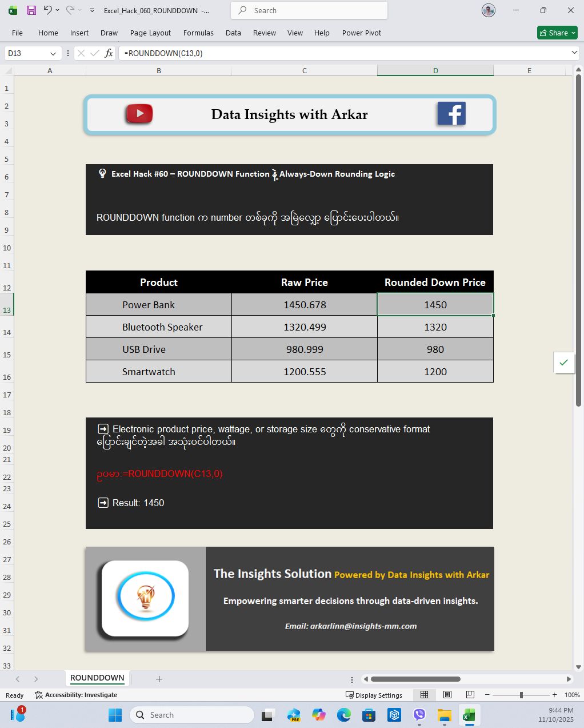Click the Facebook logo icon
The image size is (584, 728).
(451, 114)
